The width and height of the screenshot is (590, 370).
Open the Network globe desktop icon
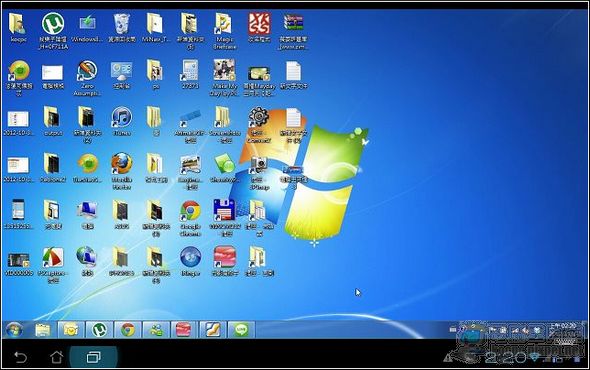coord(87,257)
